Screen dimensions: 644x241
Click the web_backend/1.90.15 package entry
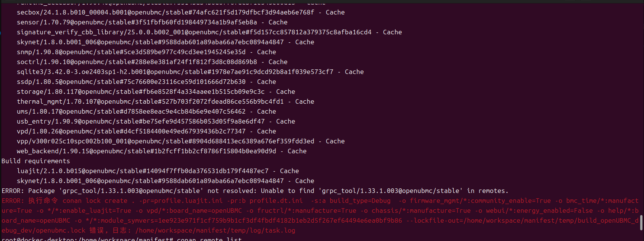click(146, 151)
